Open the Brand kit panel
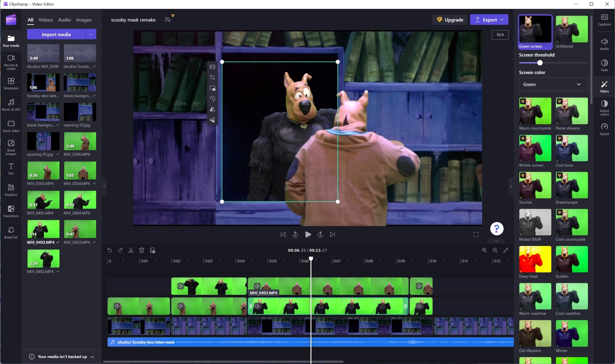The image size is (615, 364). pyautogui.click(x=11, y=233)
